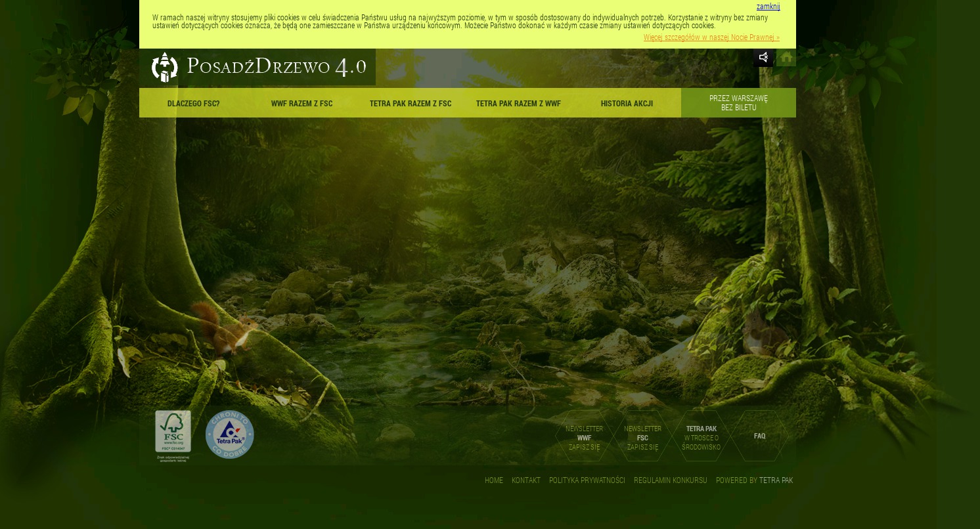This screenshot has width=980, height=529.
Task: Click the Tetra Pak Chroni to co dobre badge
Action: coord(230,434)
